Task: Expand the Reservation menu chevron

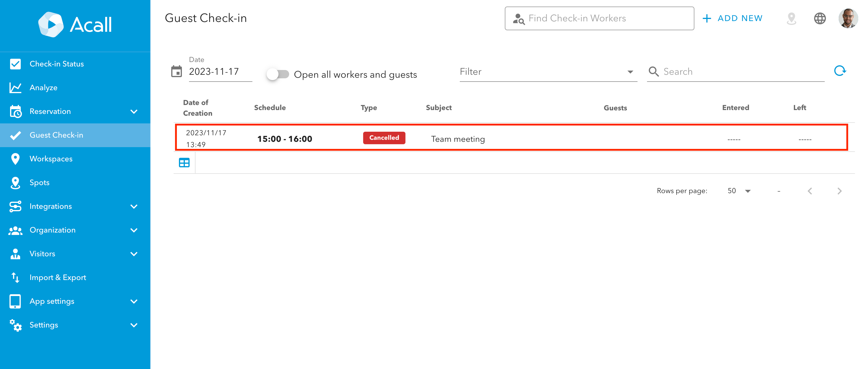Action: click(134, 111)
